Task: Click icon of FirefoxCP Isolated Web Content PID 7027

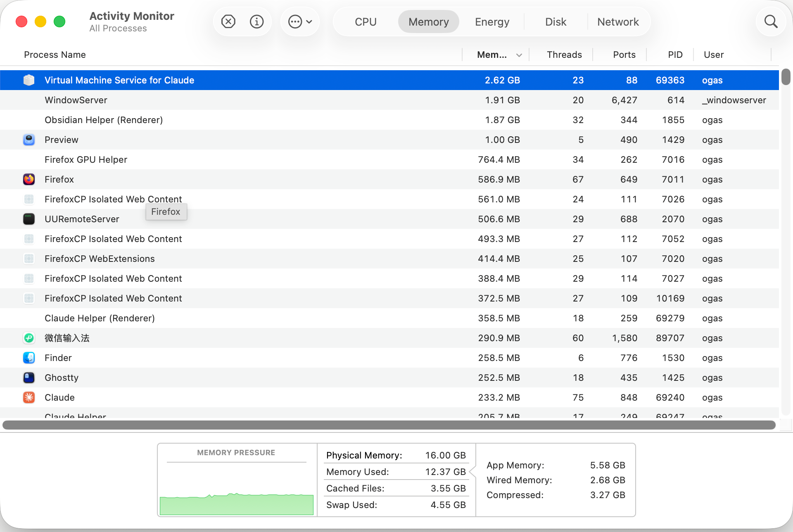Action: (x=29, y=278)
